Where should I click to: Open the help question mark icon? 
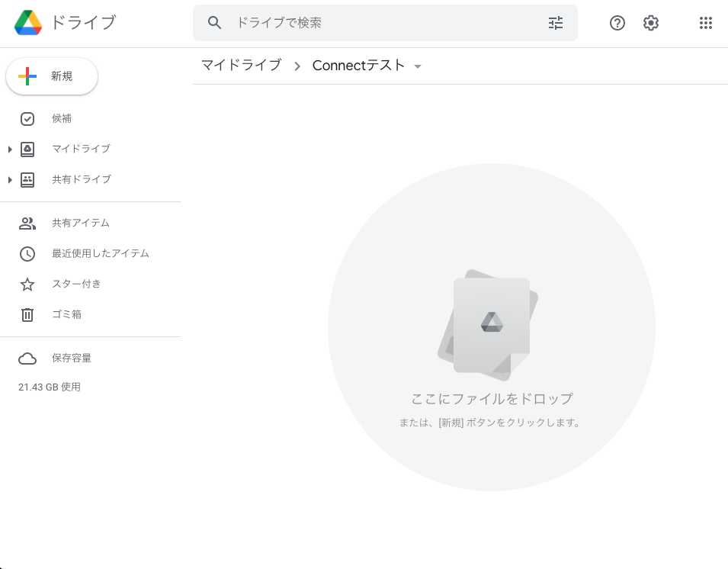coord(617,23)
